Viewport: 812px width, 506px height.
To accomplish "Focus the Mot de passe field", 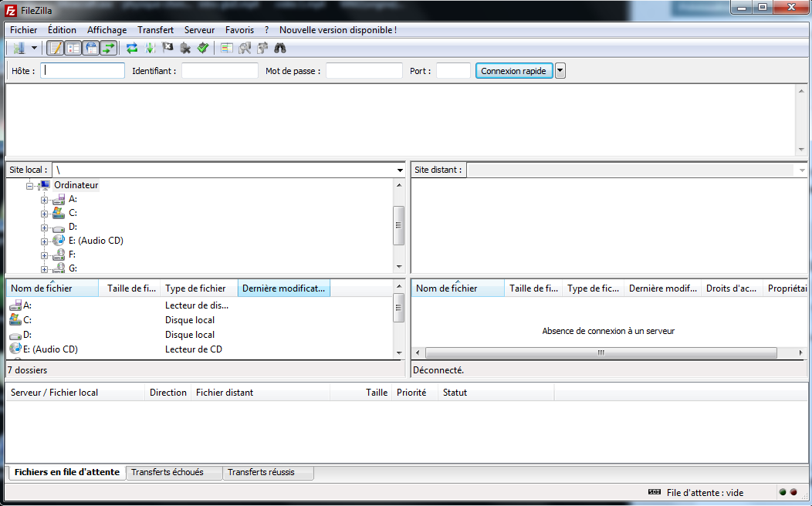I will coord(364,71).
